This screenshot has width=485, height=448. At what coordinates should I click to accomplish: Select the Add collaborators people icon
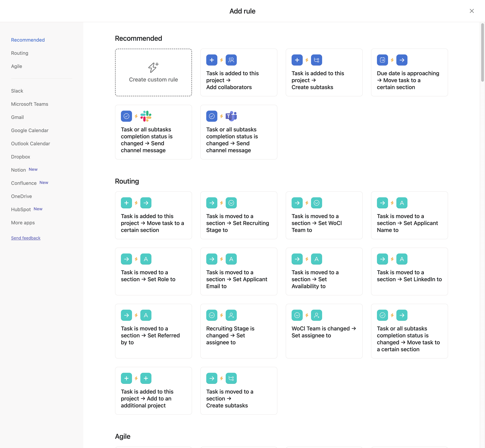(x=231, y=60)
